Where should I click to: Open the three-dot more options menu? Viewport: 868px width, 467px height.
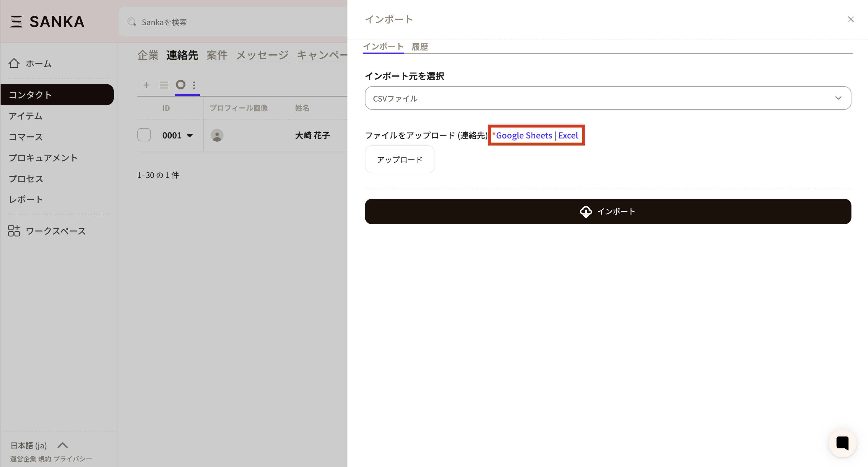(194, 85)
